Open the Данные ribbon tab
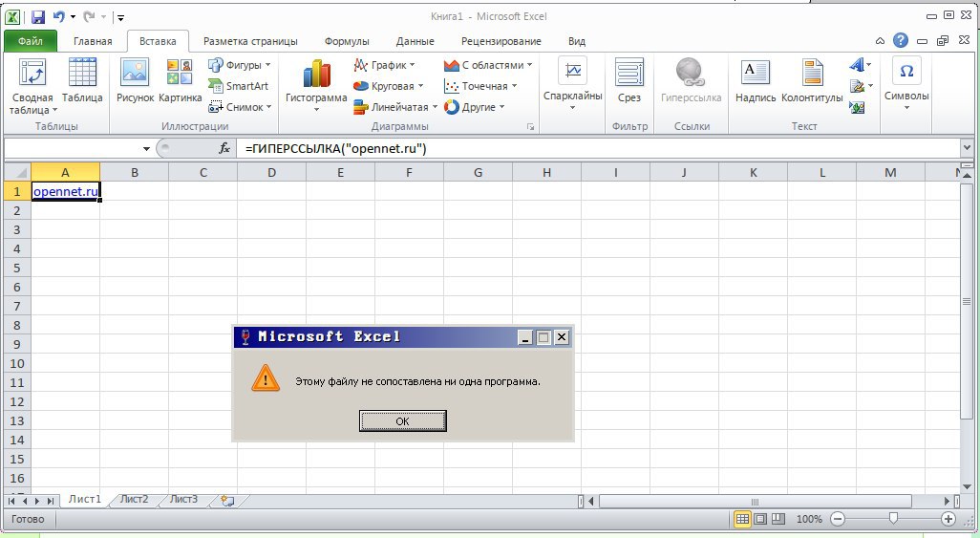 click(x=415, y=41)
